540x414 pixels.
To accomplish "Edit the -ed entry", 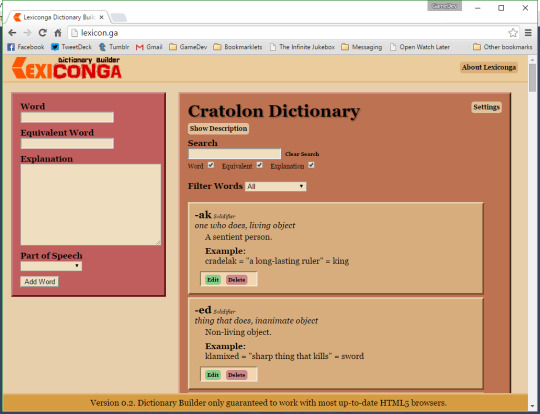I will (x=213, y=375).
